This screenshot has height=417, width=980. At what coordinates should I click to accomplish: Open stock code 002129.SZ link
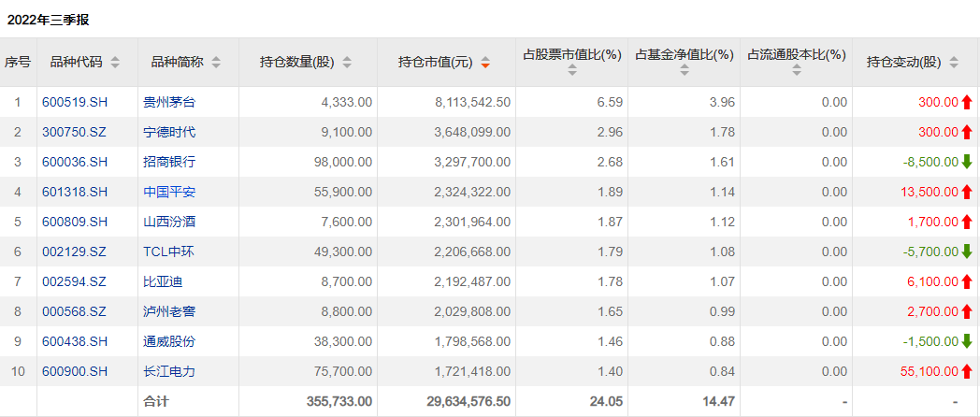75,252
